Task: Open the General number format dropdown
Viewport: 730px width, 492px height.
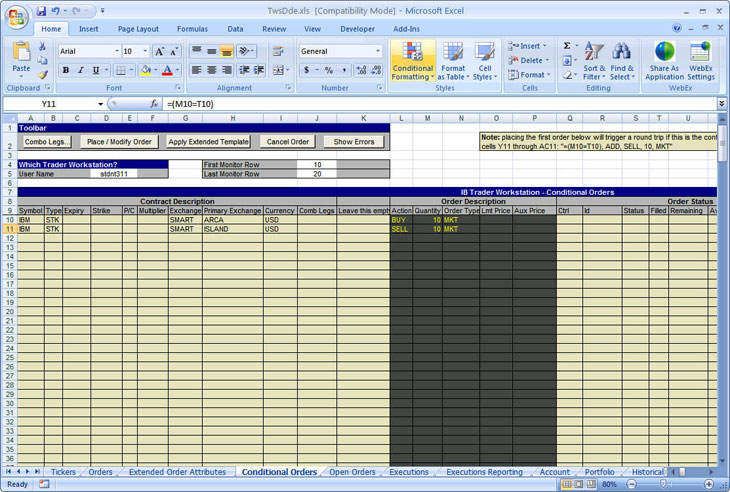Action: [x=378, y=51]
